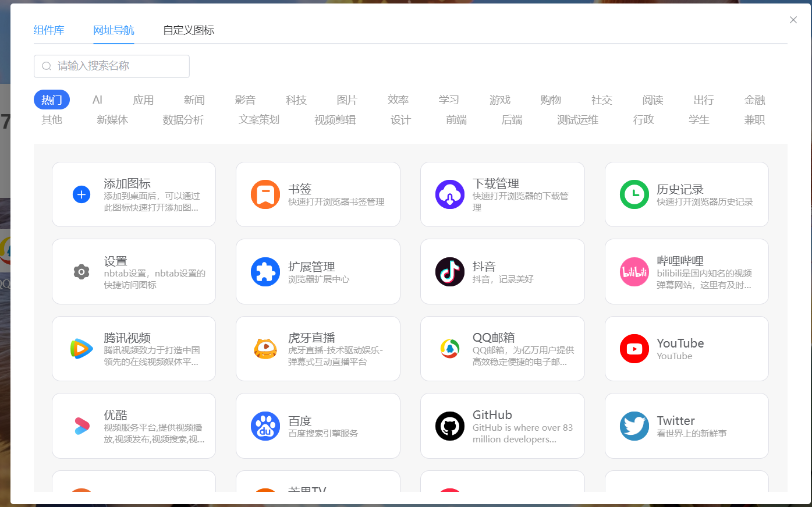Click the search input field

click(111, 66)
